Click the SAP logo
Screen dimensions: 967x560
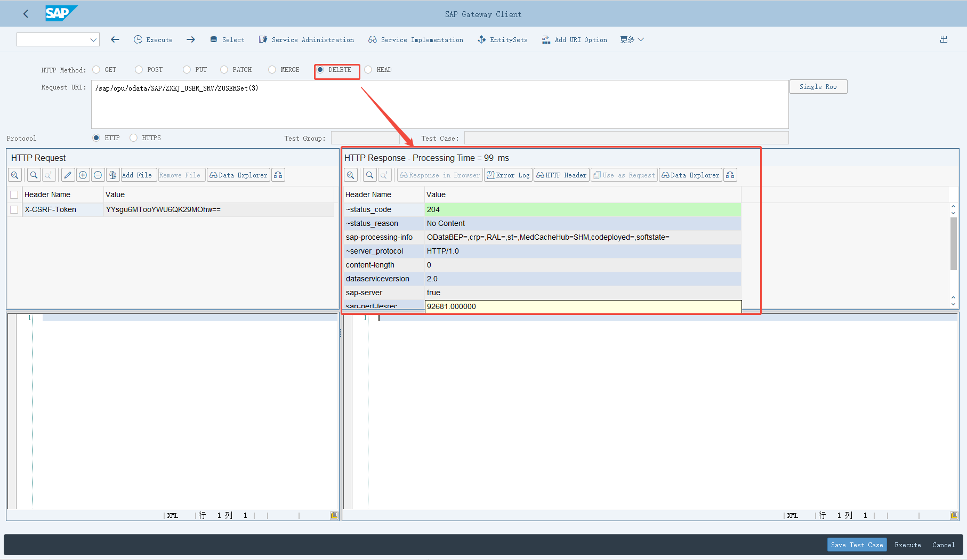pos(61,13)
